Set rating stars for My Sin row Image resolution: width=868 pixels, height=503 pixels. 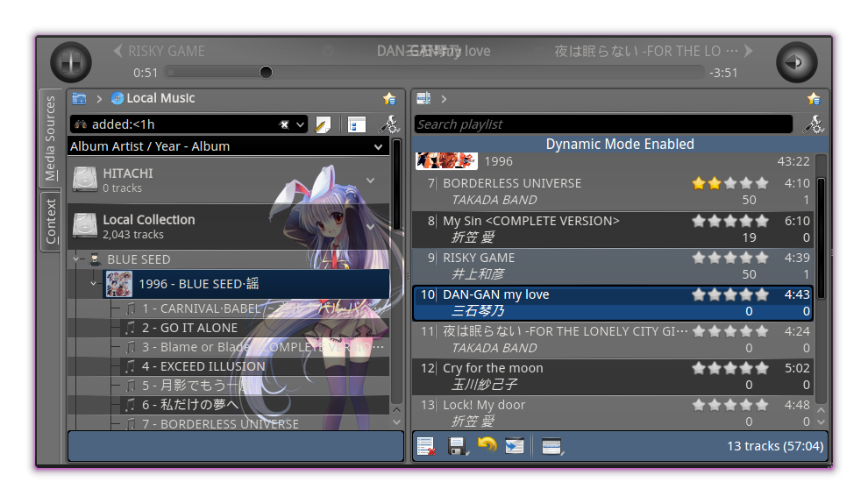click(730, 221)
